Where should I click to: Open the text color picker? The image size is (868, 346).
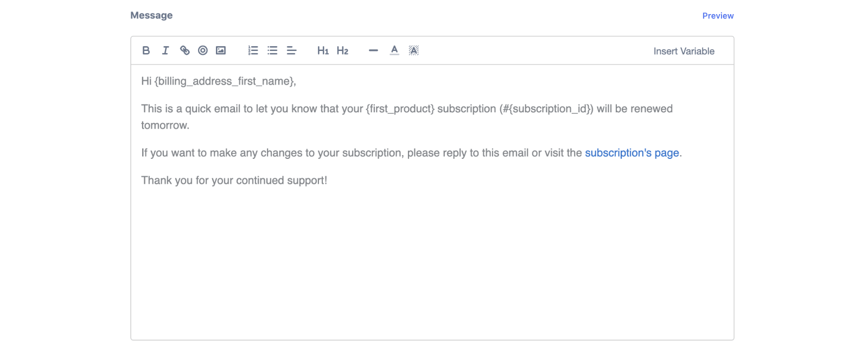point(394,50)
